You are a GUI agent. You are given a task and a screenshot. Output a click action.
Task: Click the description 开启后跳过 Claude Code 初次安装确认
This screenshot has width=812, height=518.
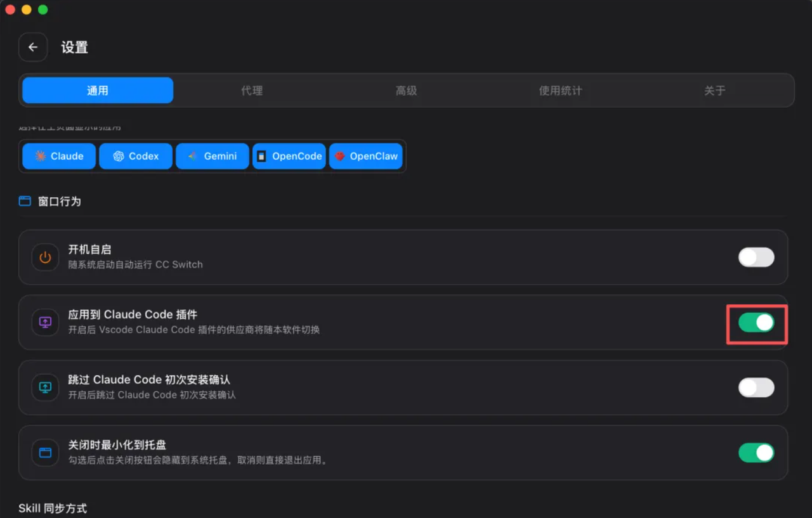[152, 394]
